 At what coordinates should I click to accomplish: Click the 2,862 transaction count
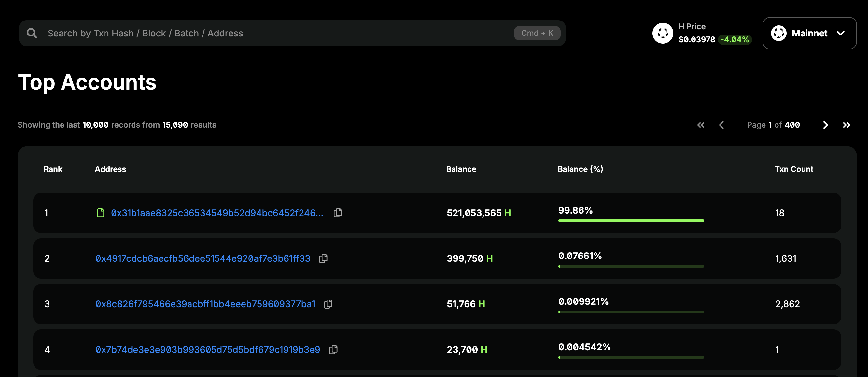click(x=788, y=304)
